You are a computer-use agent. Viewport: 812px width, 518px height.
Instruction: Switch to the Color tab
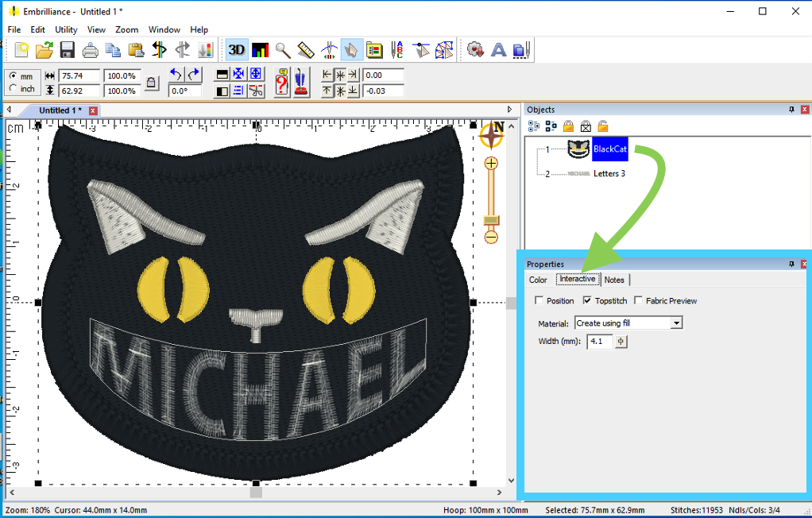point(538,280)
